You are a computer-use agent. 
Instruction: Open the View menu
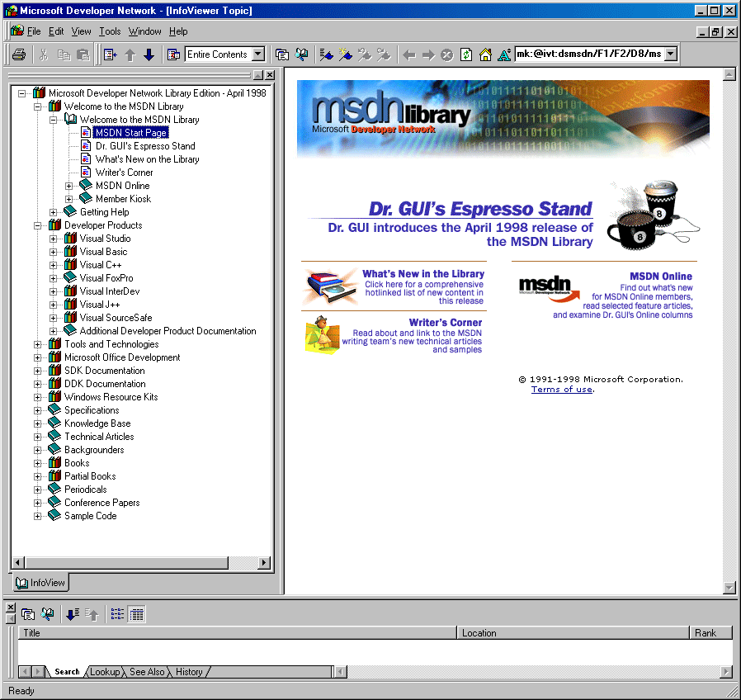tap(81, 31)
